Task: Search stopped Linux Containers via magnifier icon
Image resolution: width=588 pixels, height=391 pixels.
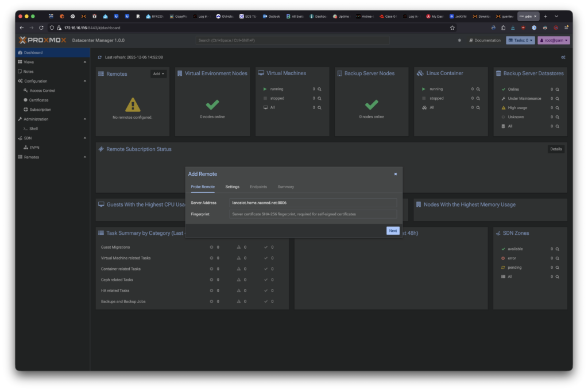Action: tap(478, 98)
